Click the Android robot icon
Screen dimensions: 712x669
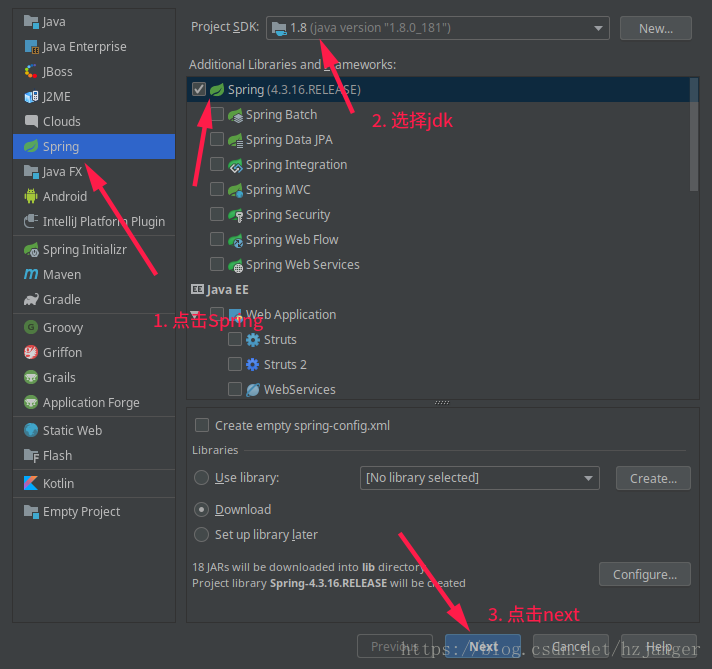tap(31, 196)
